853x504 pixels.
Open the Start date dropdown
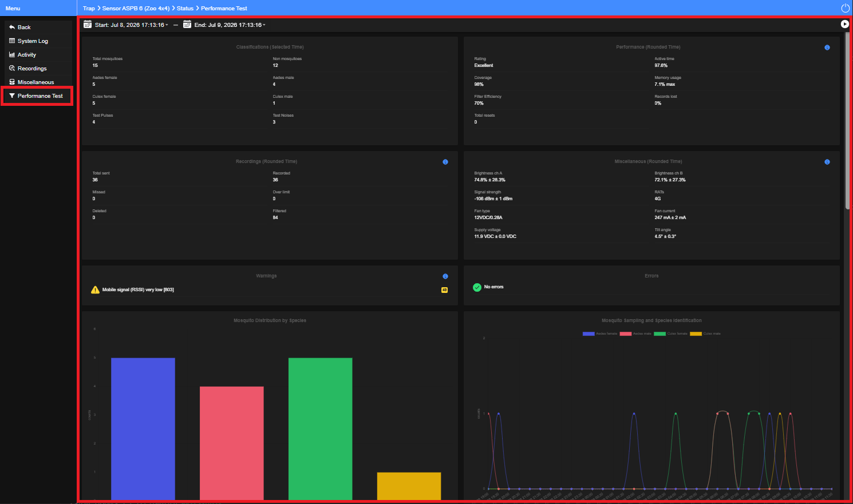(x=132, y=25)
